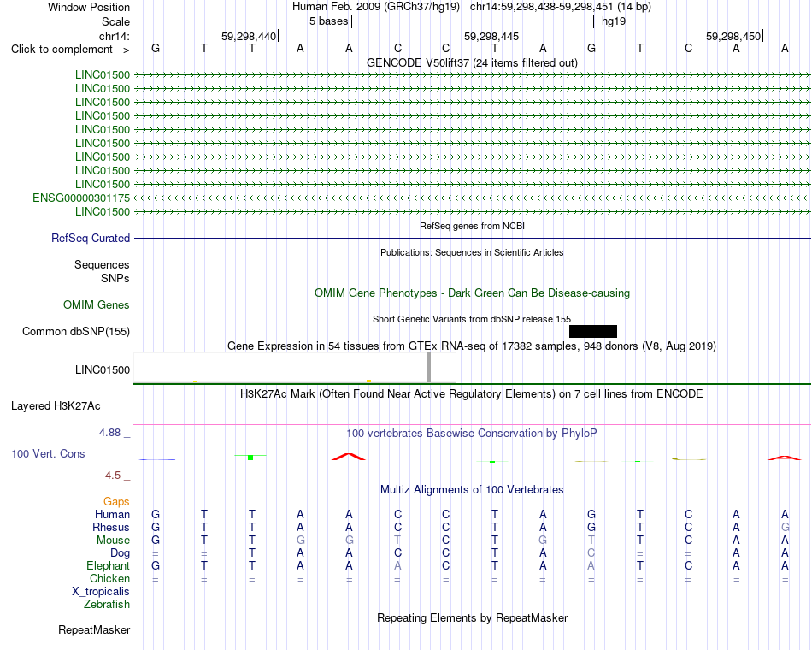Screen dimensions: 812x650
Task: Click the Mouse species label
Action: pyautogui.click(x=113, y=541)
